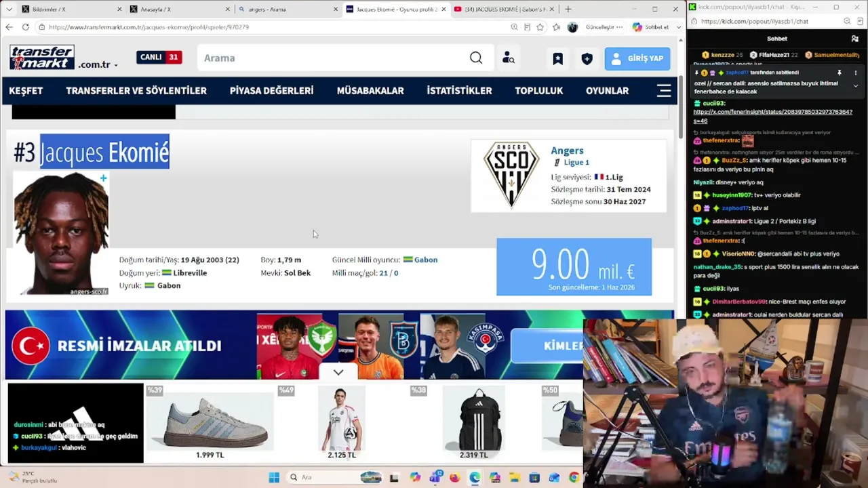This screenshot has height=488, width=868.
Task: Switch to the angers - Arama tab
Action: [288, 9]
